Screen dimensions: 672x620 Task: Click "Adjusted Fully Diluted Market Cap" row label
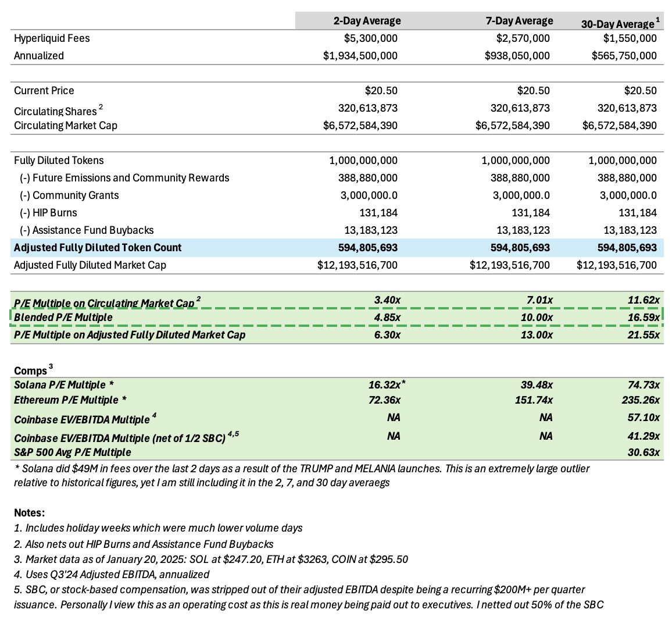point(90,265)
